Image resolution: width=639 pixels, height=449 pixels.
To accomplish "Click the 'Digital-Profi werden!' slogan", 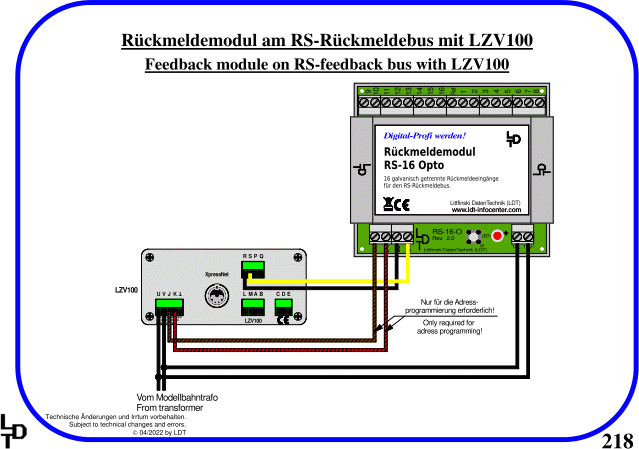I will pos(424,135).
